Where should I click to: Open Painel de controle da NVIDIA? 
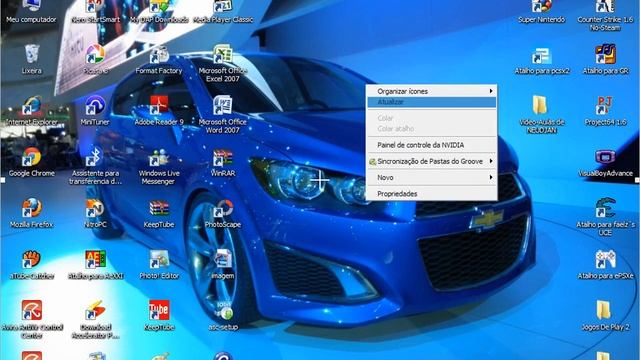point(431,145)
